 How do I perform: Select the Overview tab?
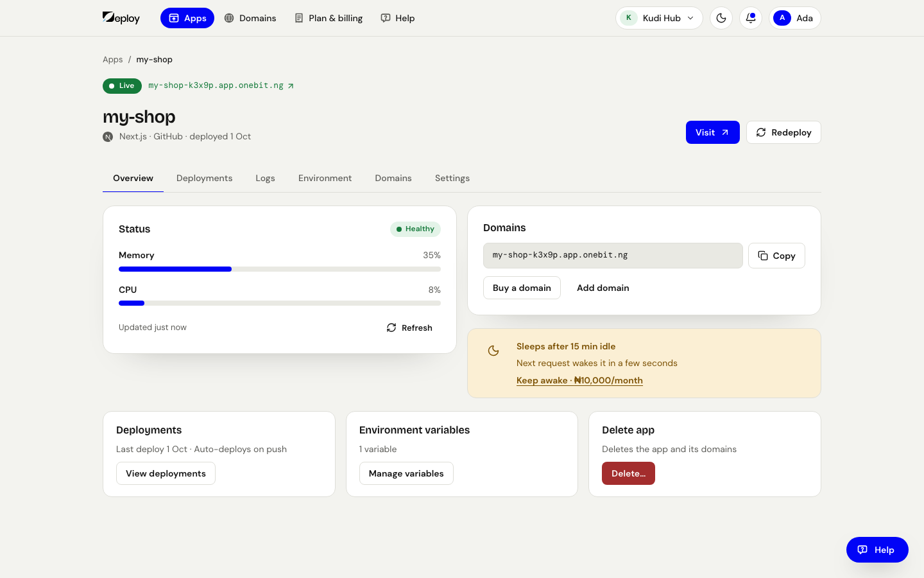tap(133, 179)
